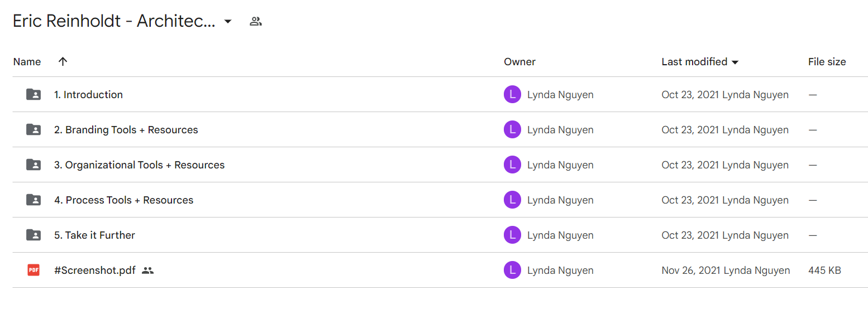The image size is (868, 314).
Task: Click the Owner column header
Action: [x=519, y=61]
